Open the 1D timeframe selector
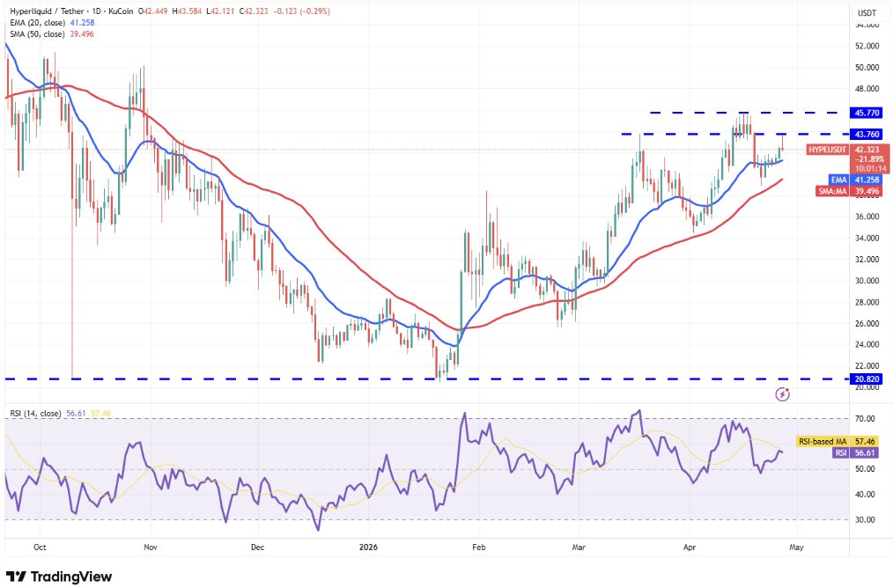This screenshot has height=588, width=893. [x=95, y=11]
